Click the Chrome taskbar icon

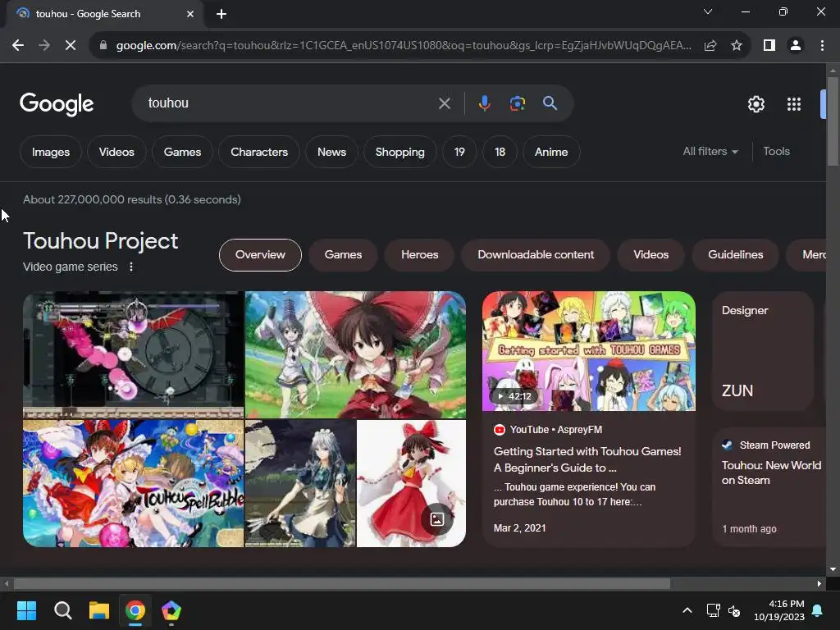coord(135,610)
